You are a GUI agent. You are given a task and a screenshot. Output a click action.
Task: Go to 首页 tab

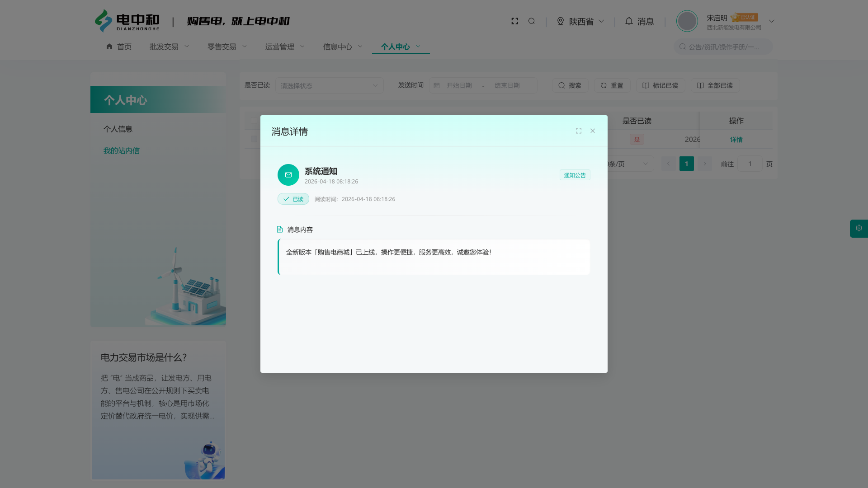[x=119, y=47]
